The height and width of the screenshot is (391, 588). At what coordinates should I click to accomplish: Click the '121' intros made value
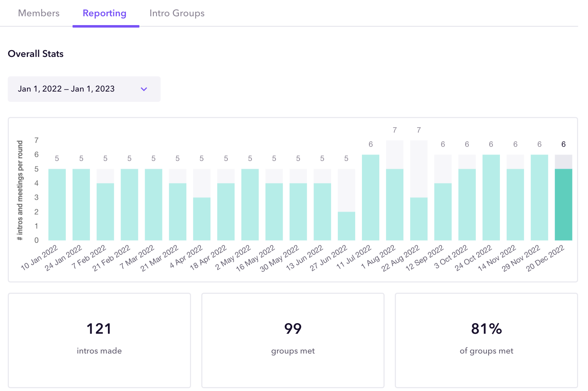(99, 329)
